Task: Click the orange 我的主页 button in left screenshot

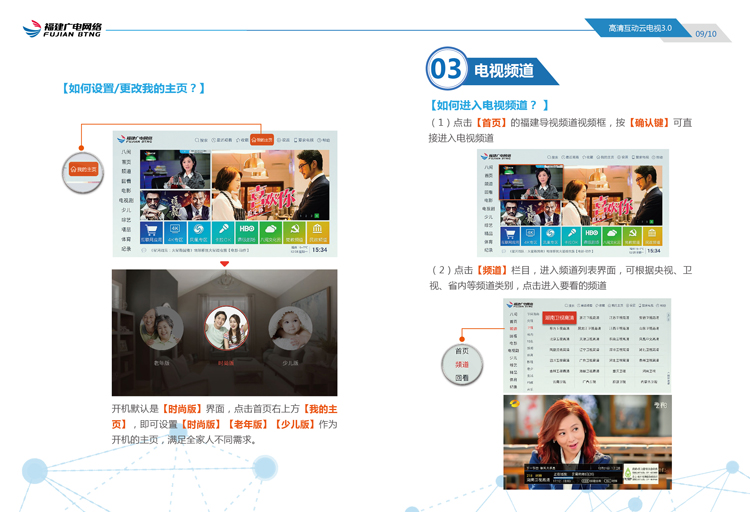Action: [x=262, y=140]
